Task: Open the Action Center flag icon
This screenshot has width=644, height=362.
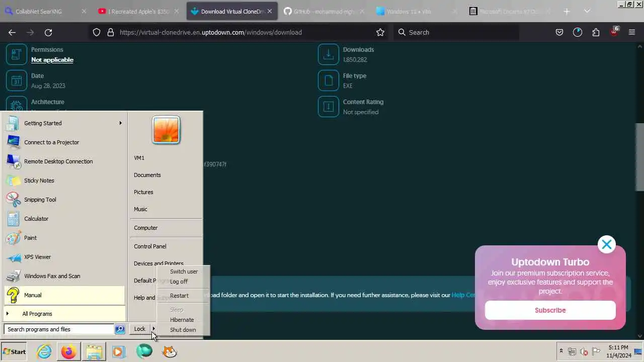Action: 596,351
